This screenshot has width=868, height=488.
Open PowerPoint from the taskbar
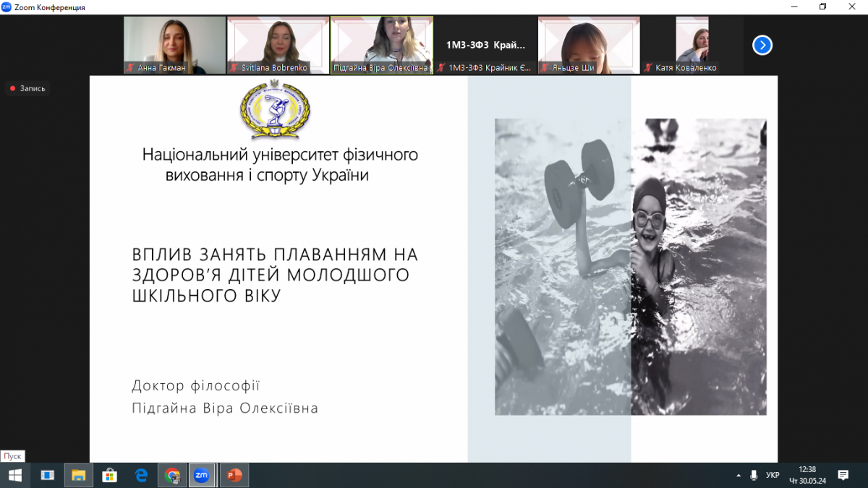click(x=234, y=475)
